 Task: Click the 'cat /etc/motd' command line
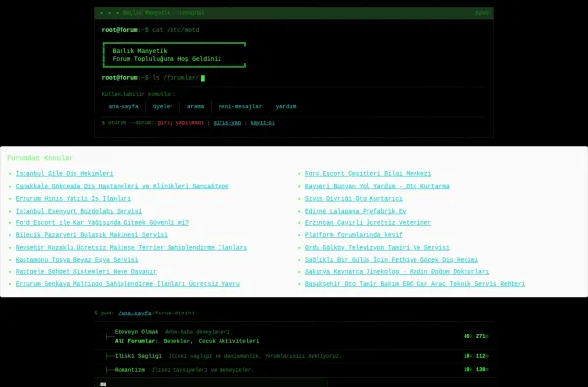(150, 30)
